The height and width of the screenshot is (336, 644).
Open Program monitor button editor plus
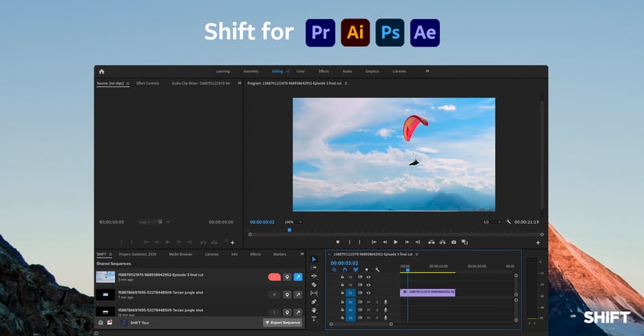[x=538, y=242]
